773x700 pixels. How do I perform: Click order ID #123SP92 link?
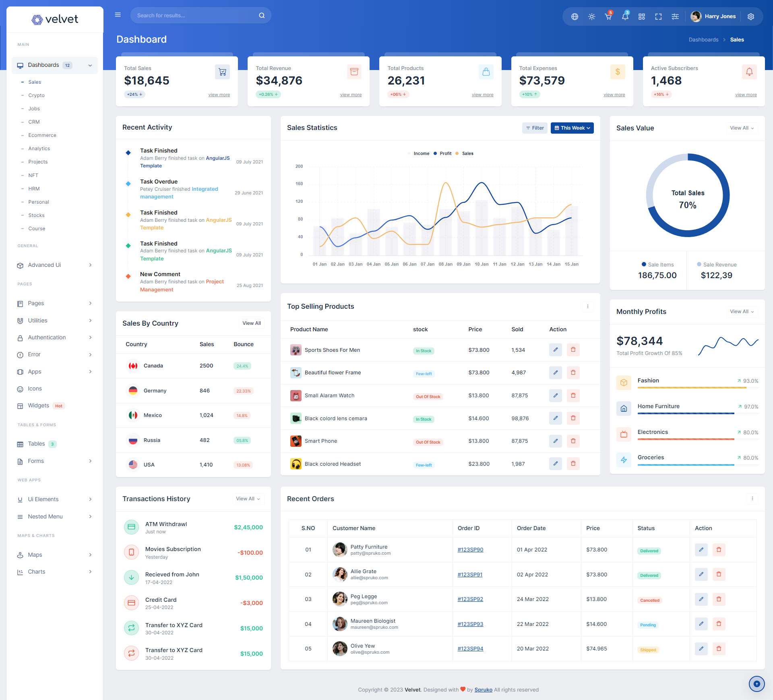[x=470, y=599]
